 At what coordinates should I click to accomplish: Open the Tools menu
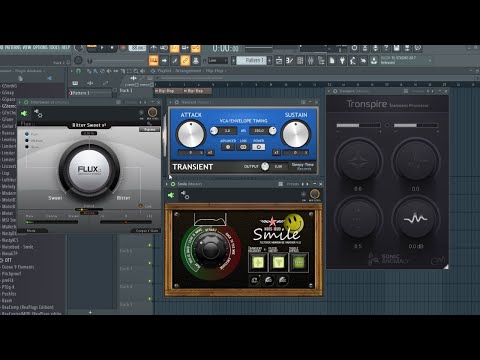click(x=54, y=47)
